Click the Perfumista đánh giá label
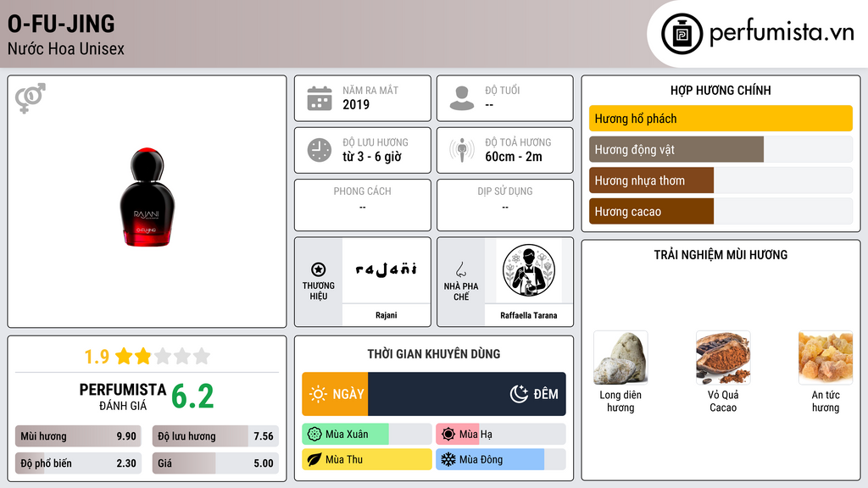Viewport: 868px width, 488px height. [x=123, y=396]
